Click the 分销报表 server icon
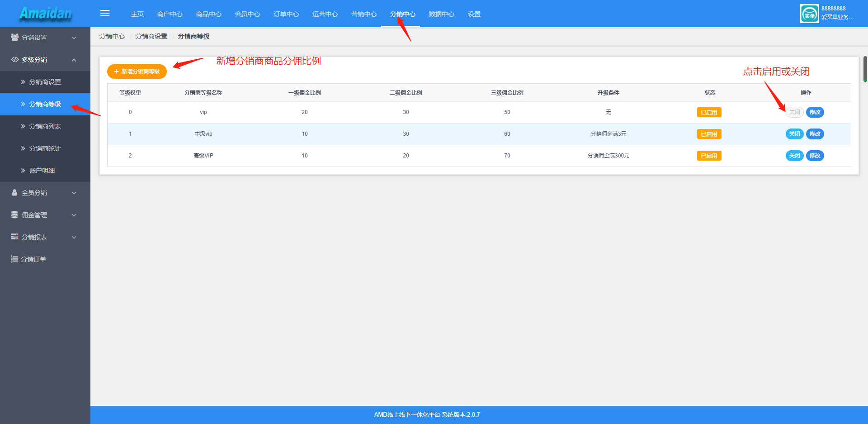Image resolution: width=868 pixels, height=424 pixels. tap(14, 237)
